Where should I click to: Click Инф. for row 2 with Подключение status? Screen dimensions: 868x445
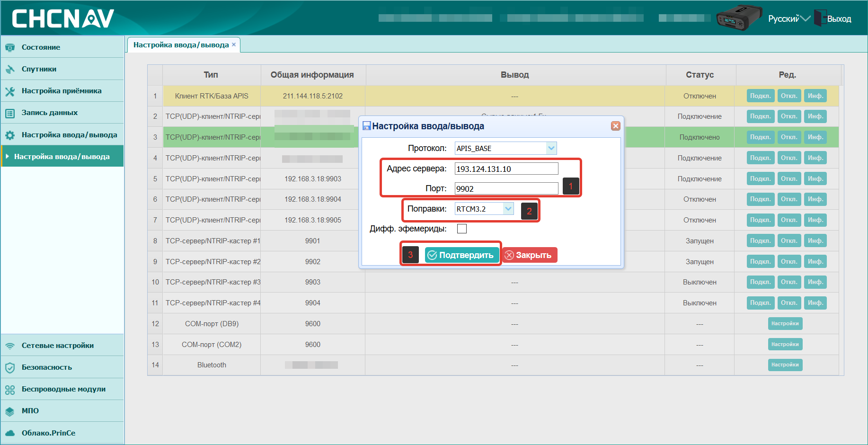pos(815,116)
